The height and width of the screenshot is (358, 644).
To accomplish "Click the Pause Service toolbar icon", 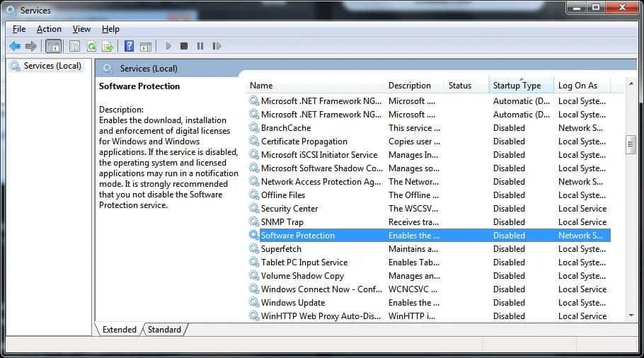I will [200, 47].
